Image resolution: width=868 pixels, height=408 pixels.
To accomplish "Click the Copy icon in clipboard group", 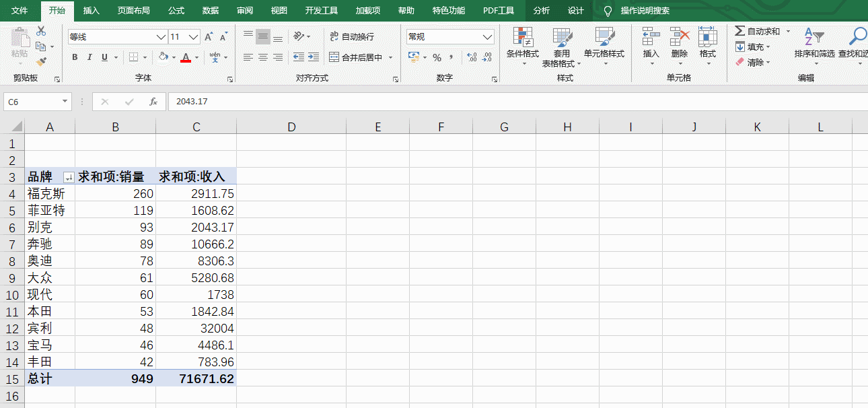I will (40, 46).
